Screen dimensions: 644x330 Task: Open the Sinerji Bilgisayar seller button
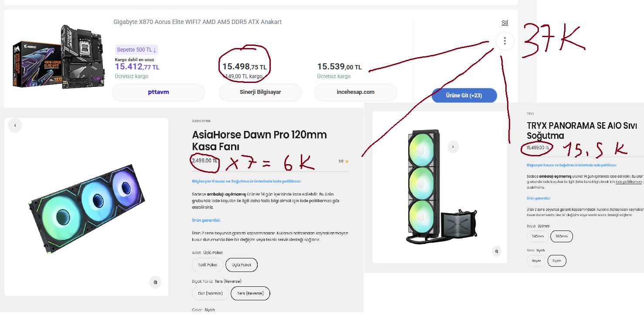tap(260, 92)
